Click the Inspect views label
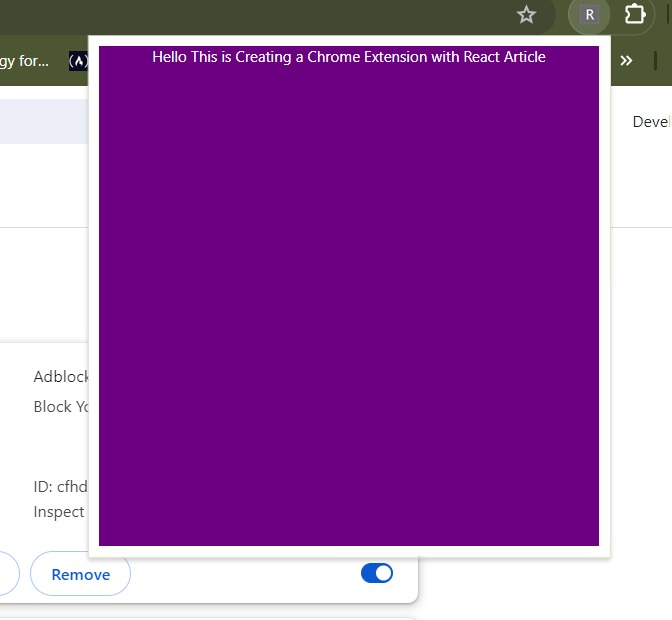Image resolution: width=672 pixels, height=620 pixels. tap(59, 512)
